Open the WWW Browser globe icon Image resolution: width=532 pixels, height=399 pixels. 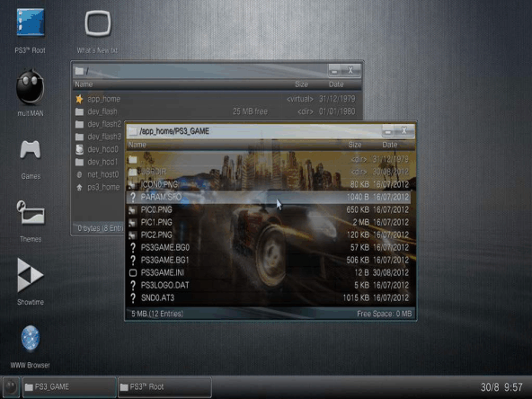(x=31, y=338)
